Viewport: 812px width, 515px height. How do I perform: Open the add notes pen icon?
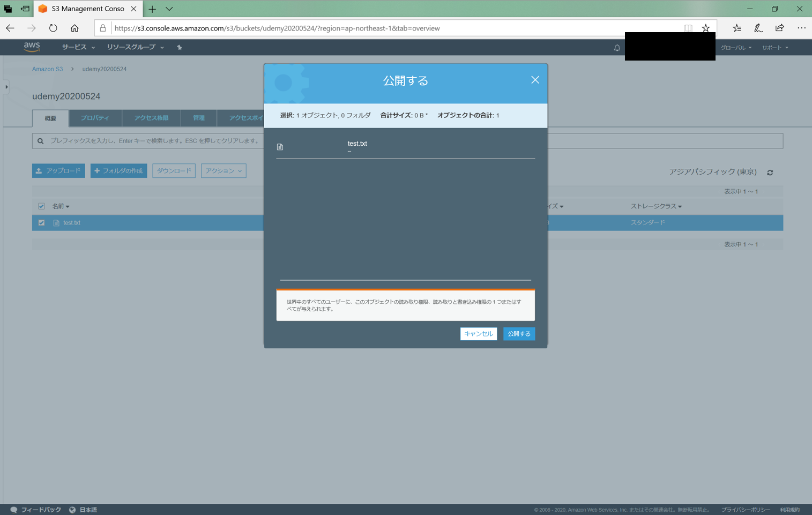[x=758, y=28]
